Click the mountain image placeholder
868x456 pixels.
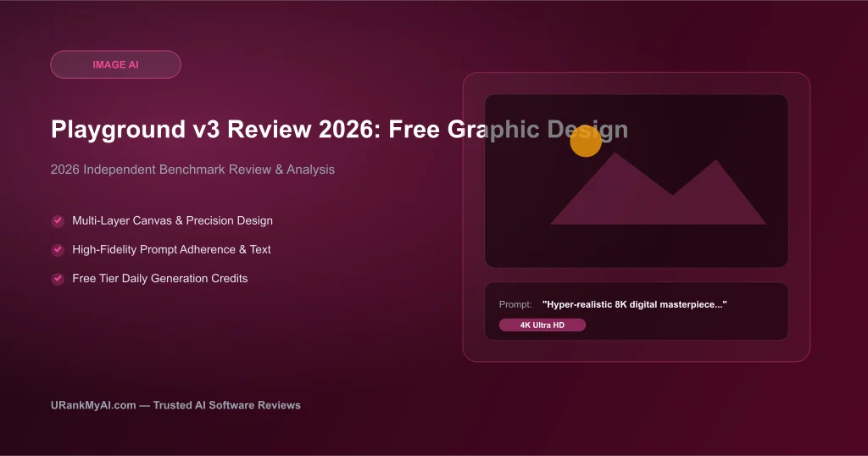point(658,189)
